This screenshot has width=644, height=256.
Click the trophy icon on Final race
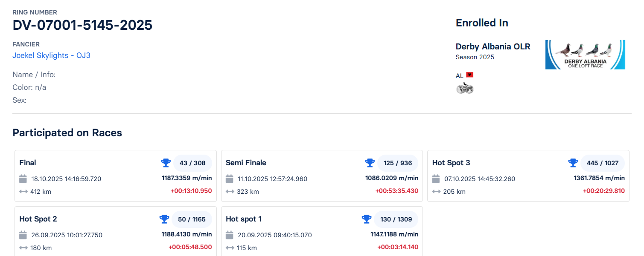[166, 163]
